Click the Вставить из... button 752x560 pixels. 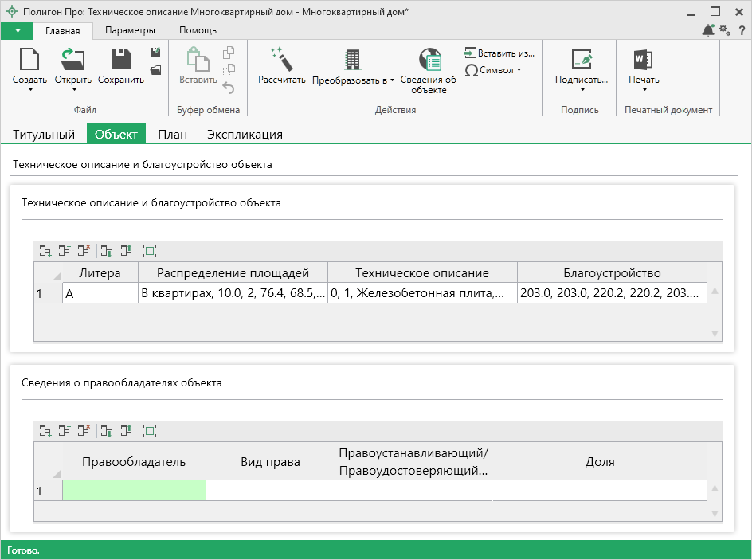(499, 53)
